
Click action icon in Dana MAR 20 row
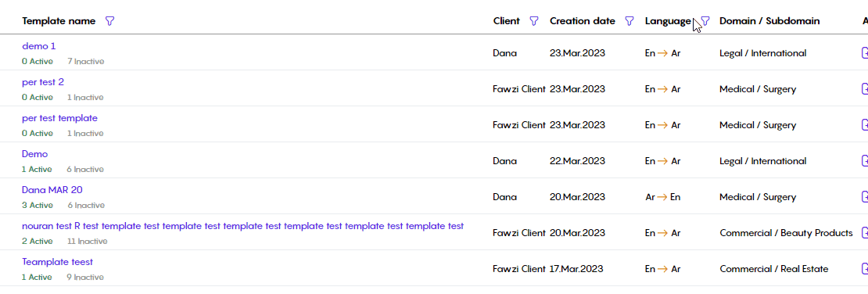pyautogui.click(x=865, y=197)
